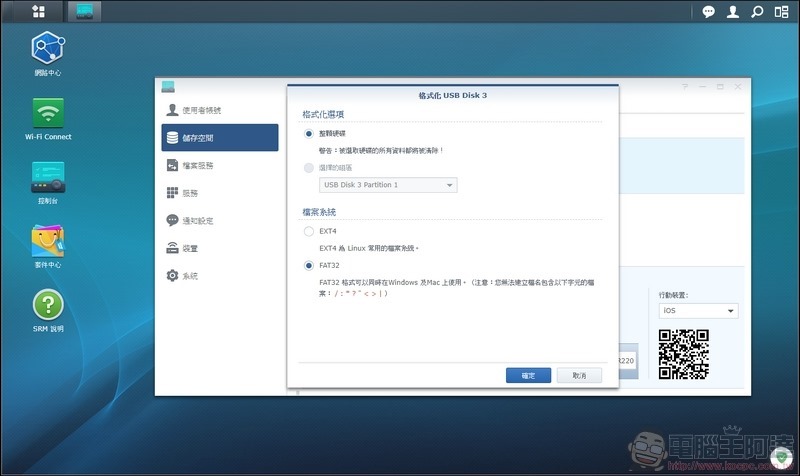Open the notifications chat bubble icon
Image resolution: width=800 pixels, height=476 pixels.
(x=708, y=11)
